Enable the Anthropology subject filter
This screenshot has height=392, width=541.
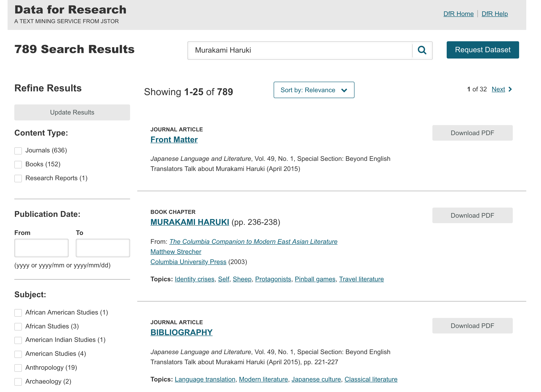pyautogui.click(x=18, y=368)
